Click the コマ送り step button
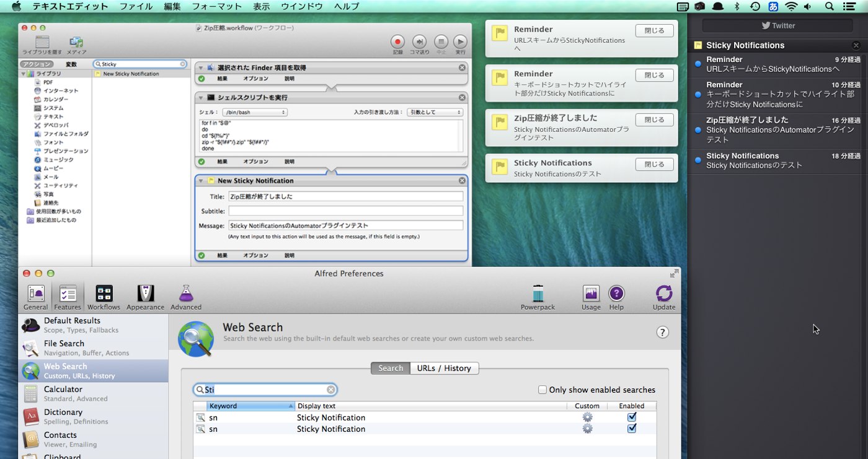The height and width of the screenshot is (459, 868). tap(419, 45)
